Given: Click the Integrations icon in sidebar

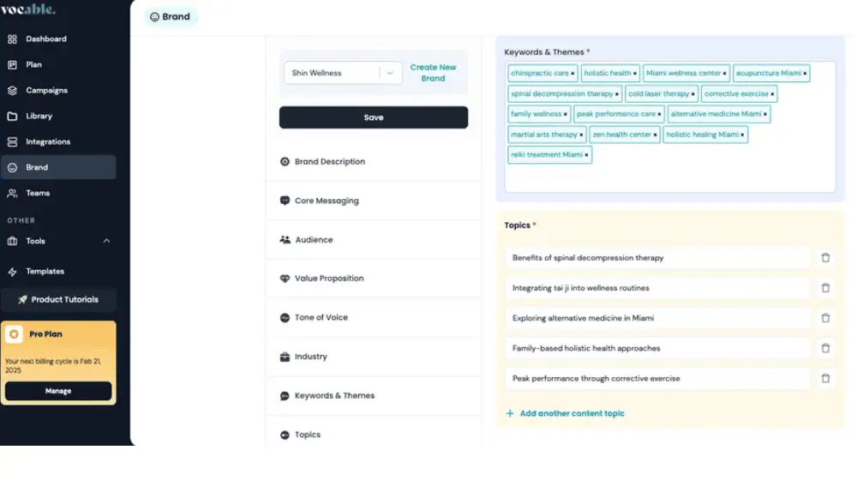Looking at the screenshot, I should (x=12, y=142).
